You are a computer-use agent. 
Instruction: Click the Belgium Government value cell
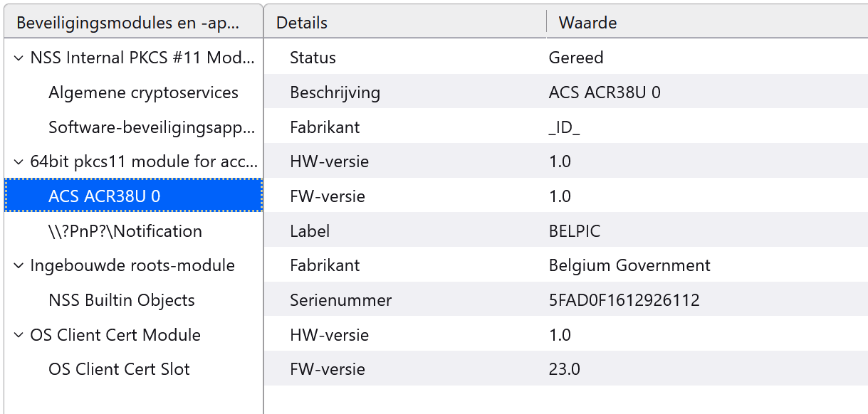coord(629,266)
